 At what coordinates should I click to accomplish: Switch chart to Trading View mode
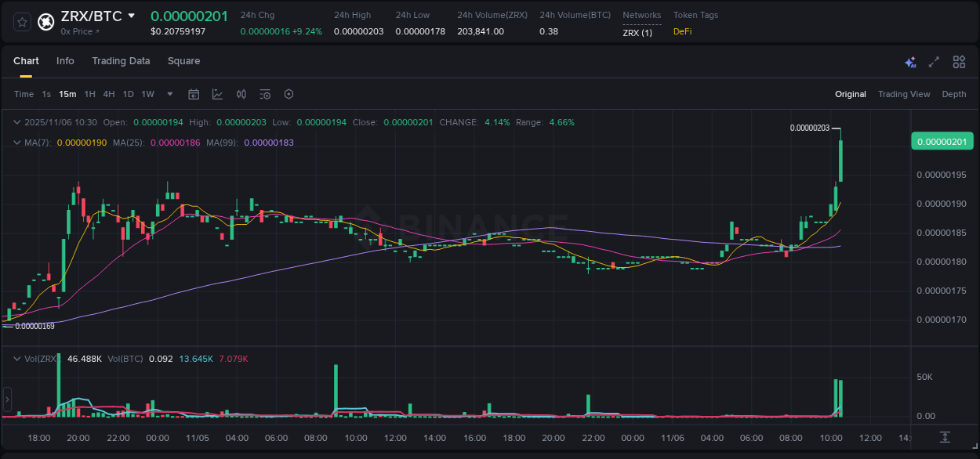(903, 94)
